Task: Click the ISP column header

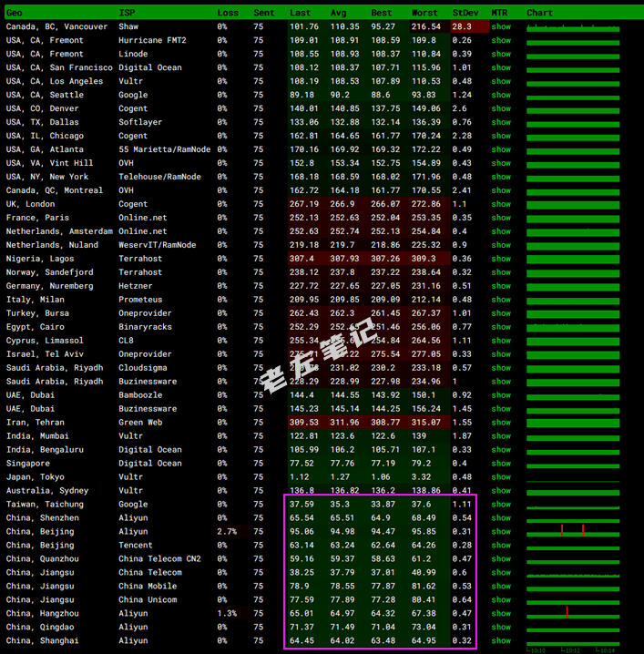Action: coord(127,13)
